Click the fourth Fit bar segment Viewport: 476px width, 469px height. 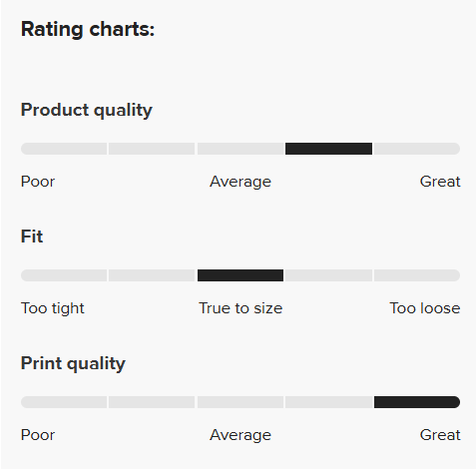pyautogui.click(x=328, y=275)
